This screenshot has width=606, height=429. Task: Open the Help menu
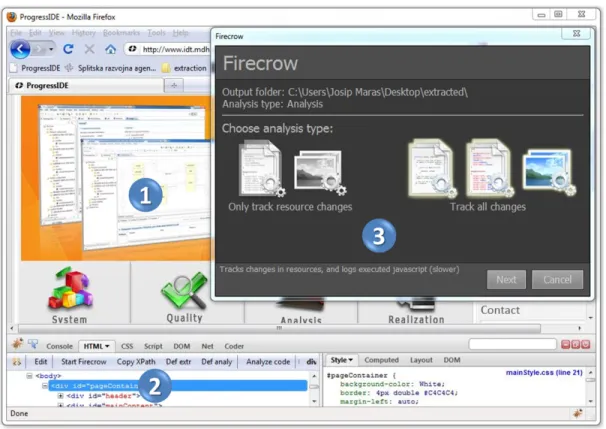[180, 33]
